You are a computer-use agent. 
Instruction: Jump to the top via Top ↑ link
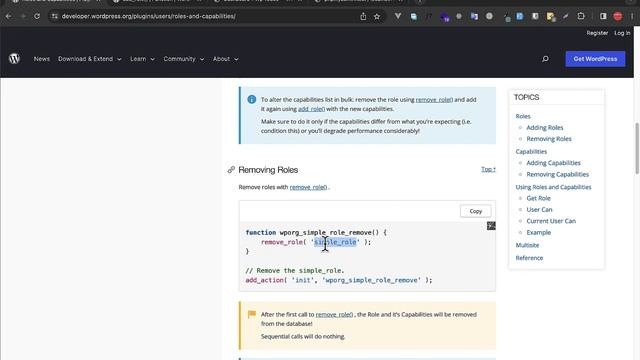click(488, 169)
